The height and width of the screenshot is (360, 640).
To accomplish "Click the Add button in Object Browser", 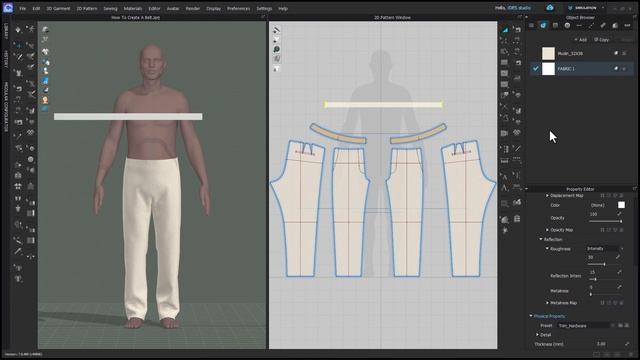I will point(581,40).
